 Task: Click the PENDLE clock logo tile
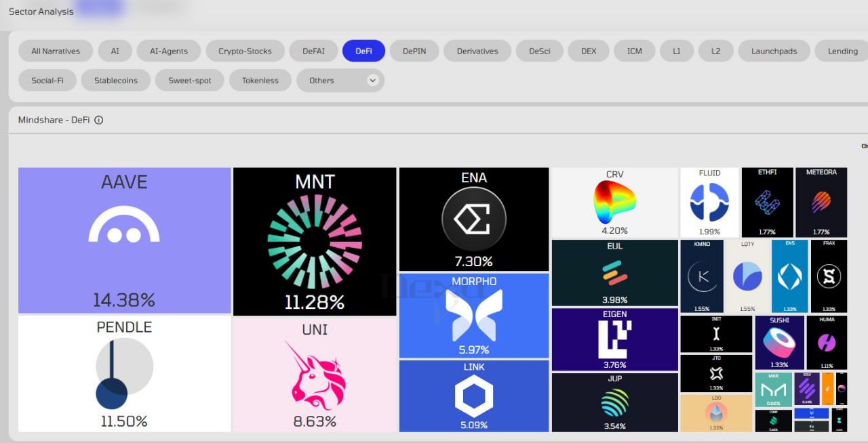point(124,374)
